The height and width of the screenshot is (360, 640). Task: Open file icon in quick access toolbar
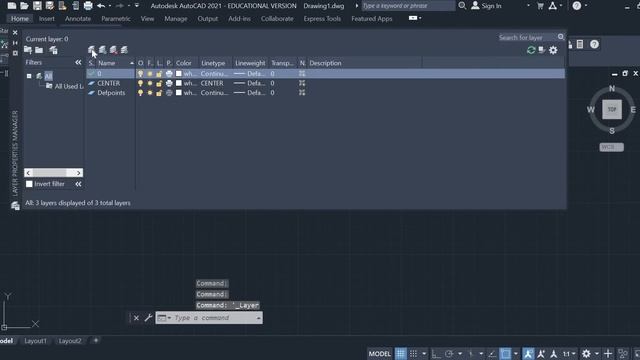point(24,6)
